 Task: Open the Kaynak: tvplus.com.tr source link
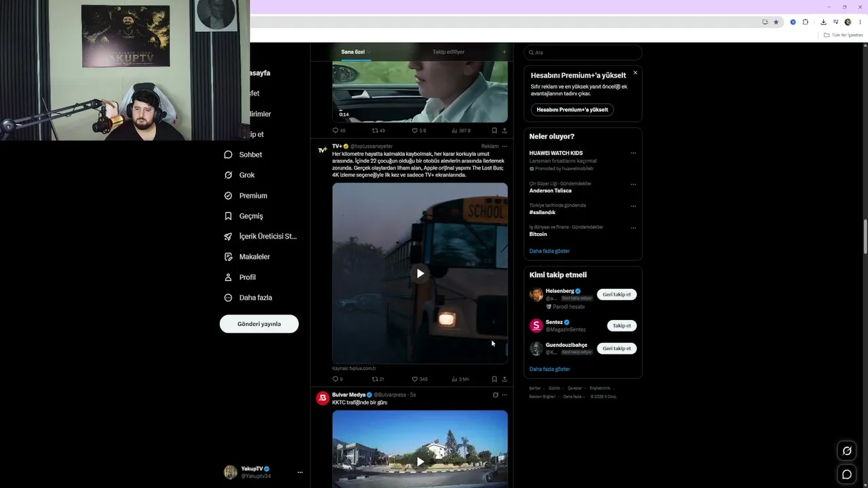354,368
